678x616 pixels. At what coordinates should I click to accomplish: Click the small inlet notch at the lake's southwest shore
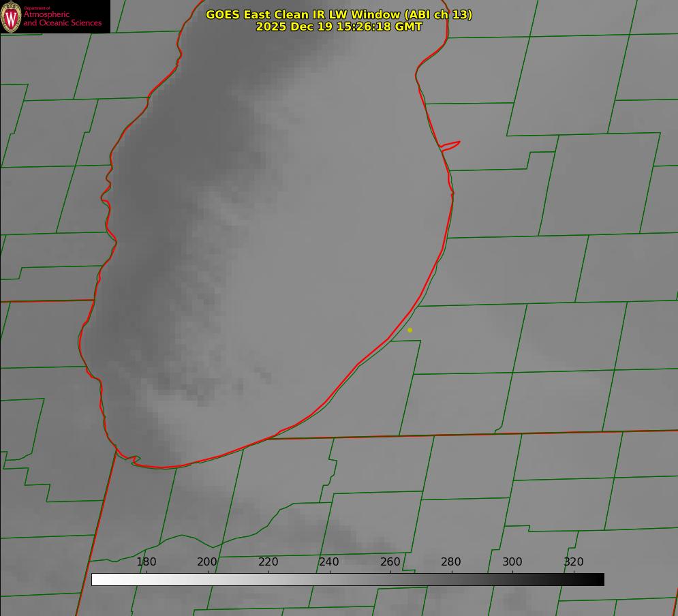[134, 460]
